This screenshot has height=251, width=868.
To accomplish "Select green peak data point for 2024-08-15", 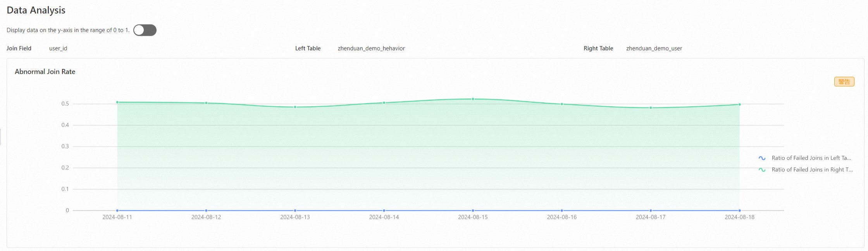I will [x=473, y=99].
